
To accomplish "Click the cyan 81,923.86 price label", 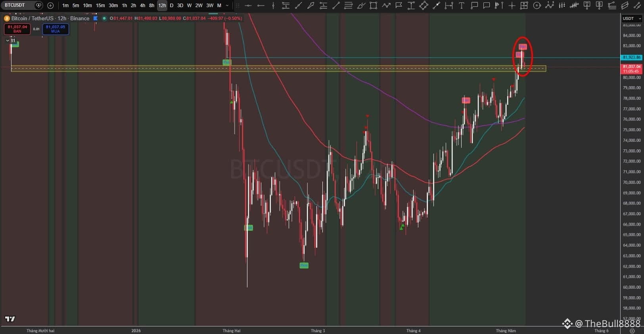I will click(631, 57).
